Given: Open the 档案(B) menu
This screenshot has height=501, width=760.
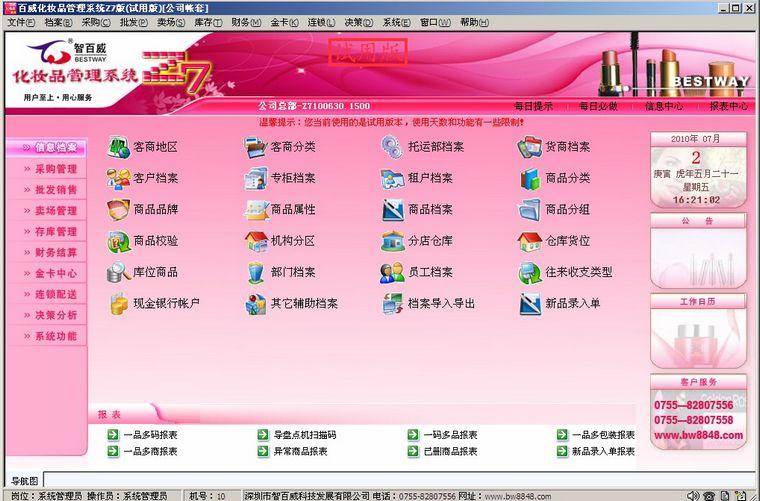Looking at the screenshot, I should [x=58, y=22].
